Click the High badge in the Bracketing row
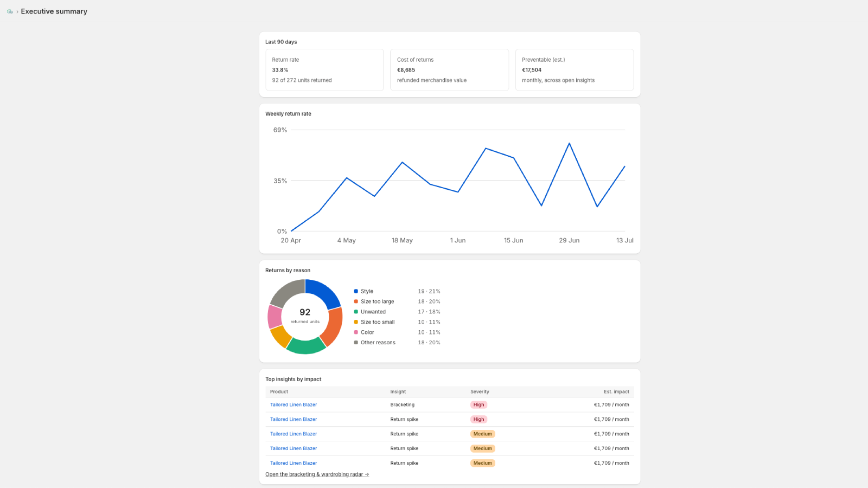This screenshot has height=488, width=868. (478, 405)
